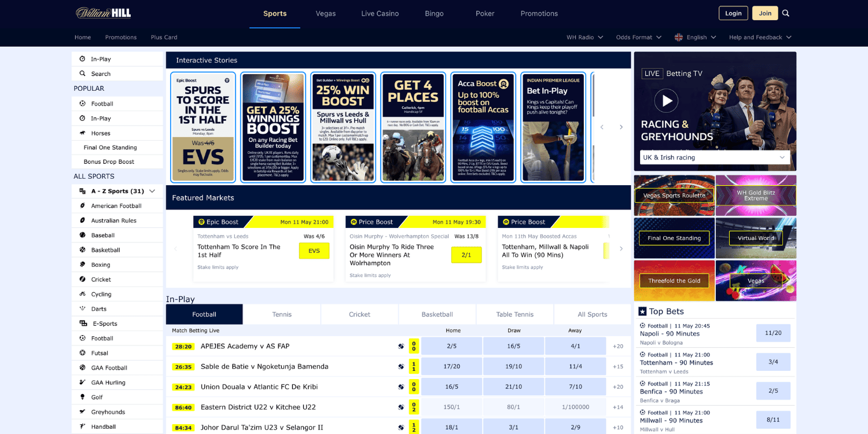Click football icon in APEJES Academy row
This screenshot has width=868, height=434.
click(x=401, y=346)
